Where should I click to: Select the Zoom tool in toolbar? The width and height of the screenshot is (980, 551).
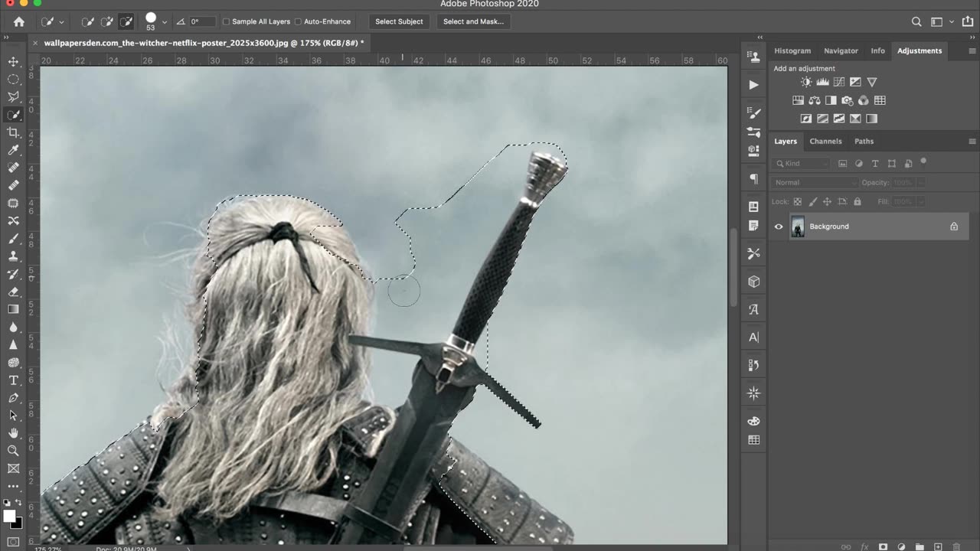[x=13, y=451]
